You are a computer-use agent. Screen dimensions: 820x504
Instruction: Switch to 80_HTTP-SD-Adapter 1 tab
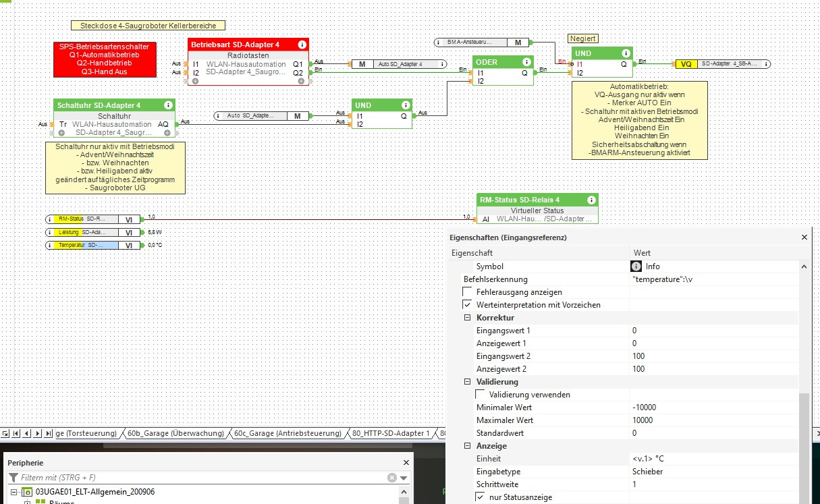pyautogui.click(x=390, y=433)
